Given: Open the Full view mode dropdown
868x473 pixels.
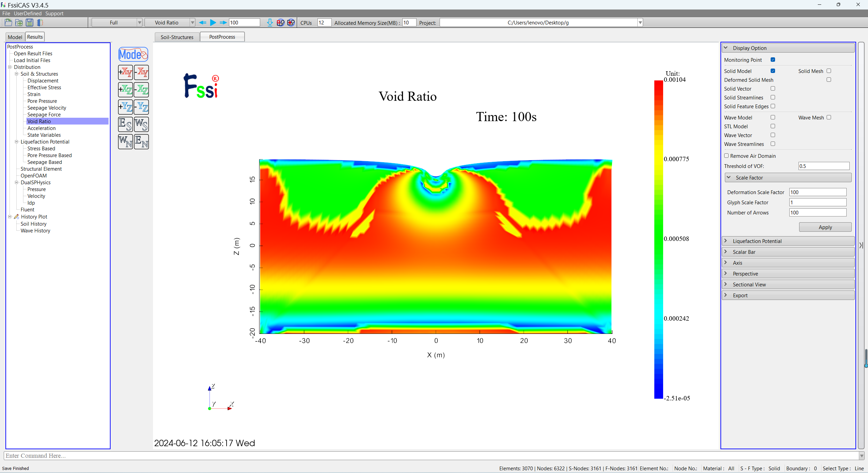Looking at the screenshot, I should click(x=117, y=23).
